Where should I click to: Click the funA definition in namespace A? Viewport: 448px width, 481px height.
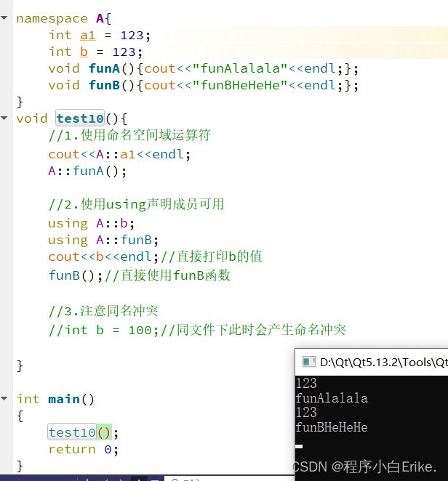[203, 68]
